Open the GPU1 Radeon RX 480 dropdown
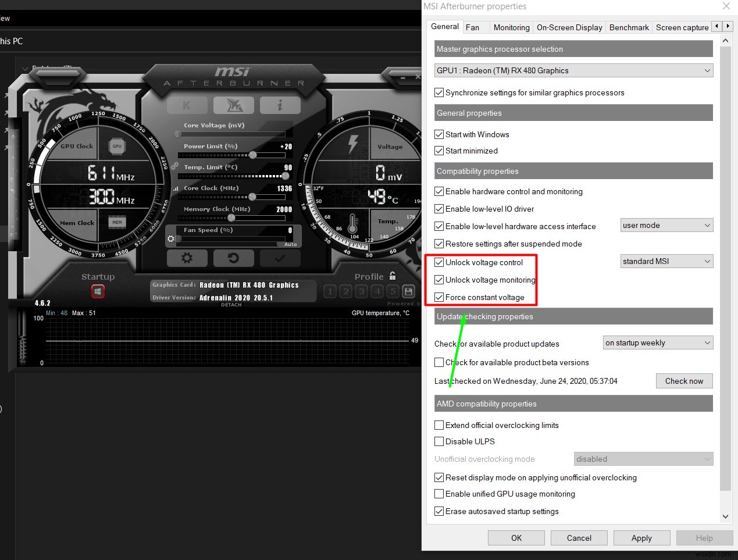 [573, 70]
